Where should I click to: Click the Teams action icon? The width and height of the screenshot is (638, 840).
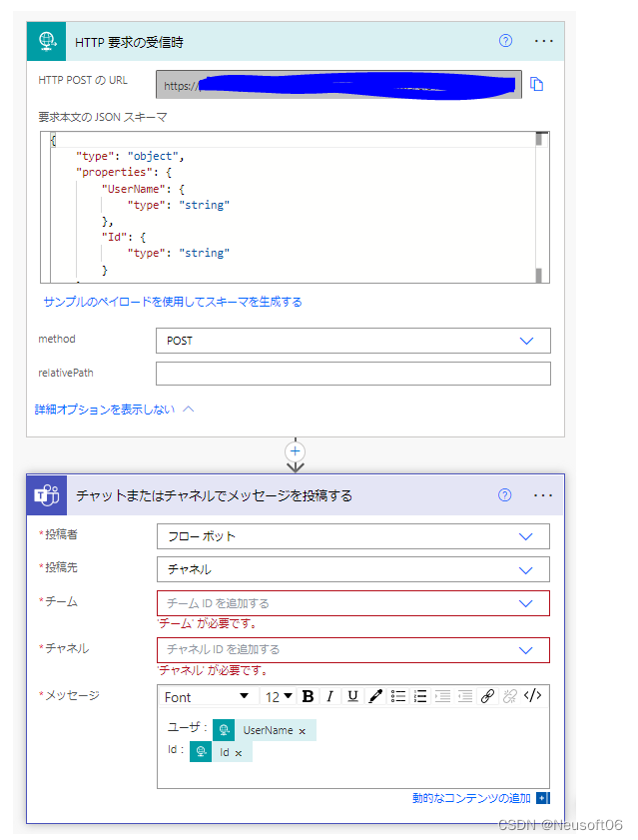tap(47, 495)
